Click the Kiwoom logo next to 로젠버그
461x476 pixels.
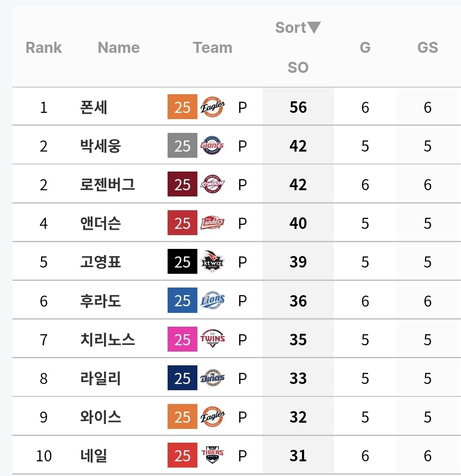[212, 184]
